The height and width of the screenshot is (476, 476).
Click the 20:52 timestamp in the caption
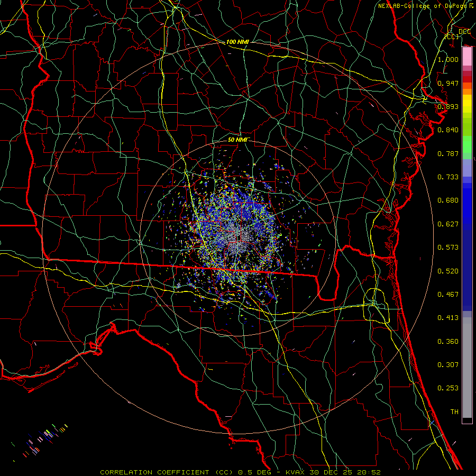tap(369, 472)
